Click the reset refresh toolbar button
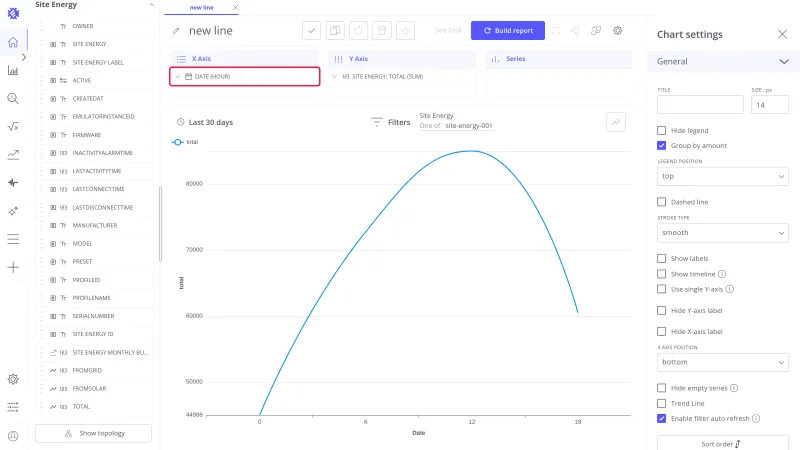 pos(358,31)
